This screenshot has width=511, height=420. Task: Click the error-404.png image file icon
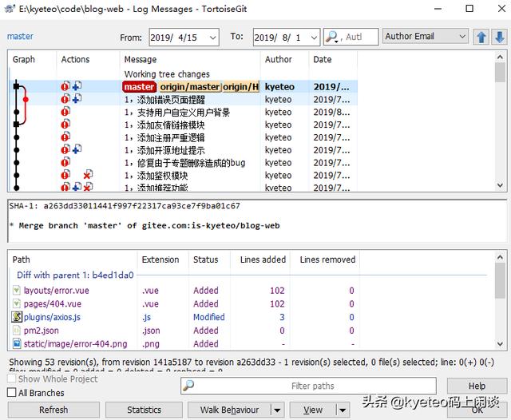coord(17,343)
